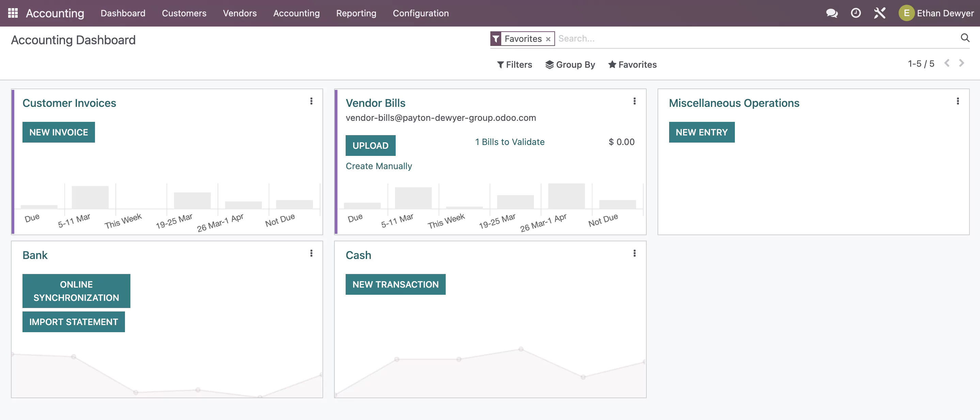Expand the Favorites dropdown

632,65
